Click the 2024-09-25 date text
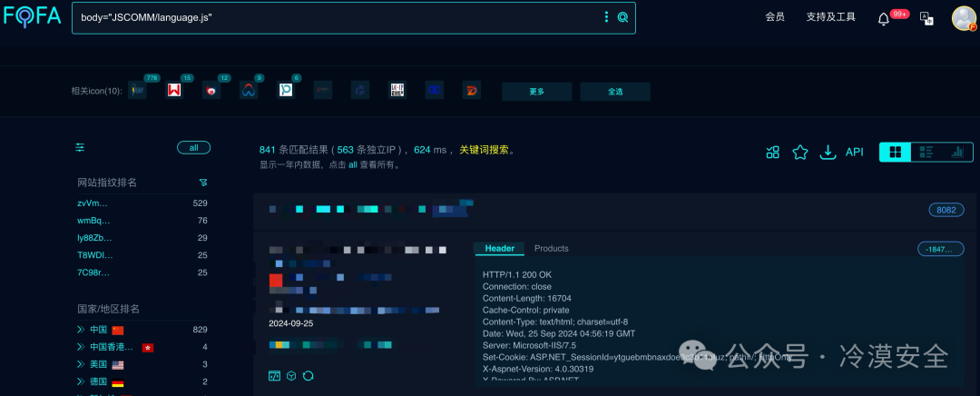Viewport: 980px width, 396px height. pos(290,323)
